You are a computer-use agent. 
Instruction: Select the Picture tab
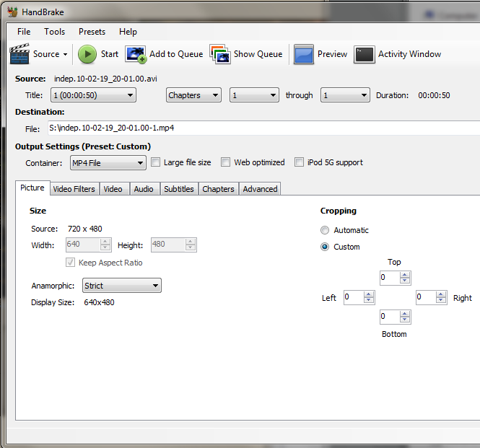pos(32,188)
